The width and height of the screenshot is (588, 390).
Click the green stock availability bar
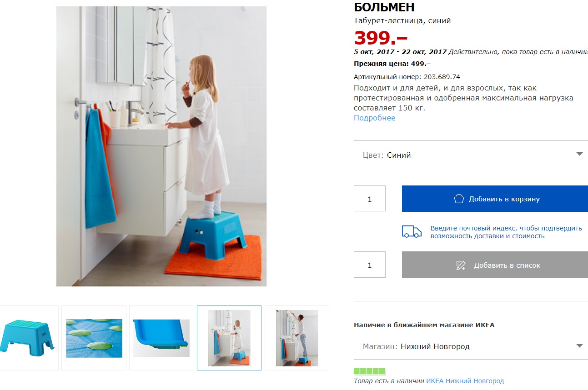370,371
